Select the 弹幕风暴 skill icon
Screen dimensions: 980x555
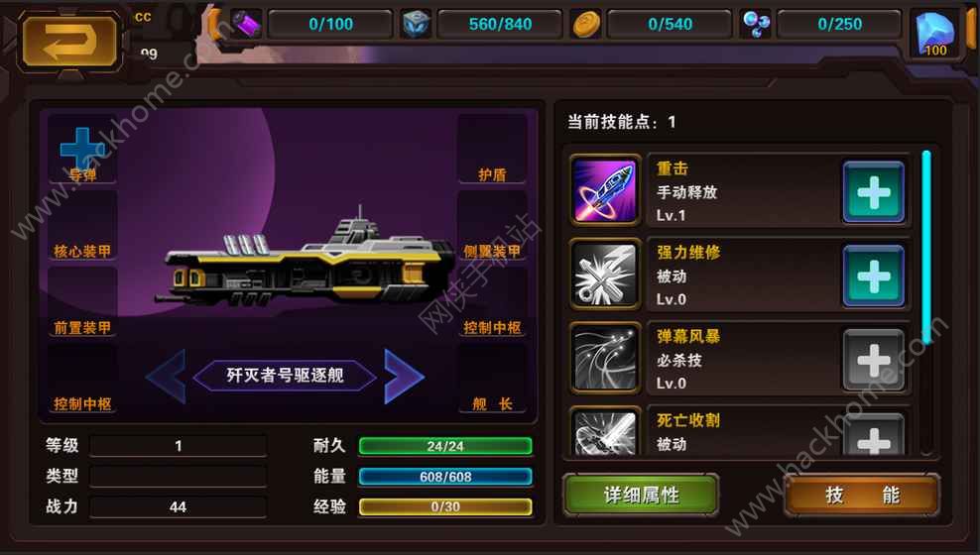(x=604, y=359)
